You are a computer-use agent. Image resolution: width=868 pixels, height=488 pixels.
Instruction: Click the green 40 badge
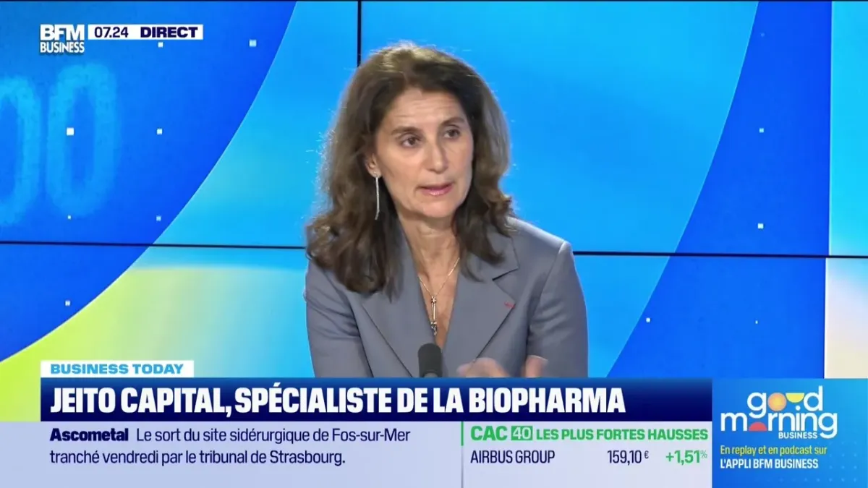pyautogui.click(x=522, y=434)
